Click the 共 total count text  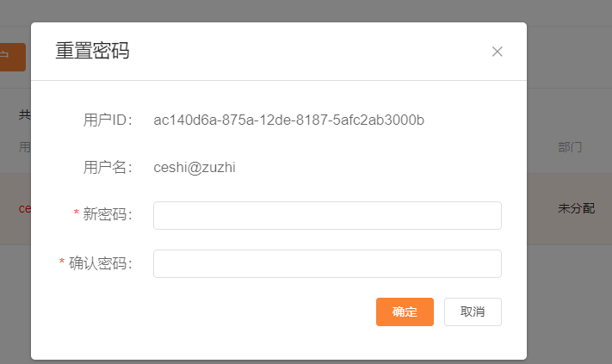click(x=24, y=114)
